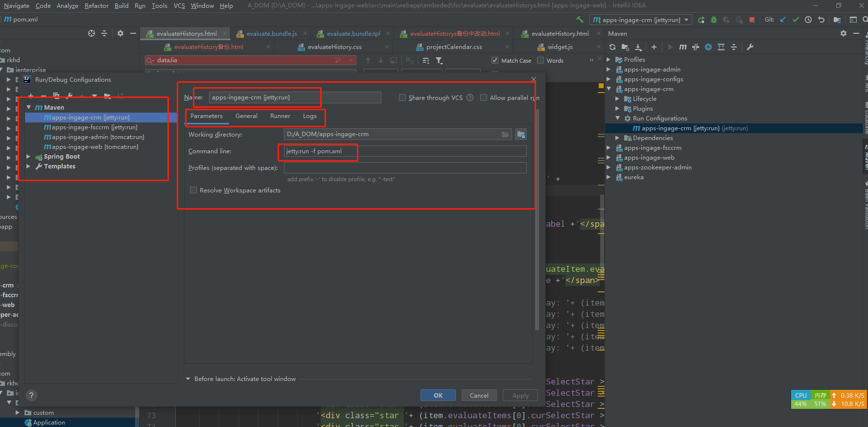Expand Profiles node in Maven panel

609,60
